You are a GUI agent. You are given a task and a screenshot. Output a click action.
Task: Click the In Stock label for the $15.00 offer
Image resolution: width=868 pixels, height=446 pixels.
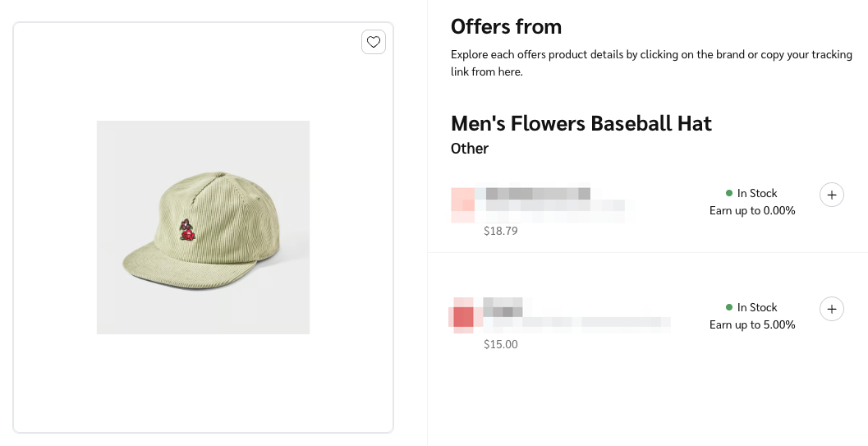tap(757, 307)
